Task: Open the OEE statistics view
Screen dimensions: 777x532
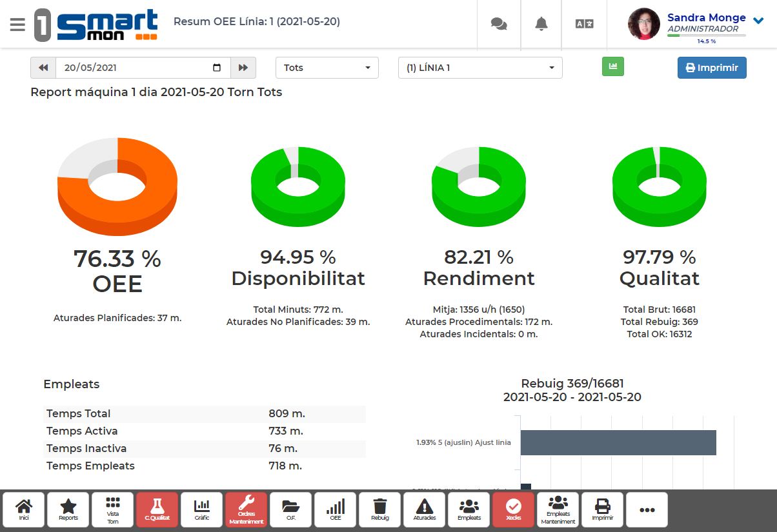Action: click(335, 509)
